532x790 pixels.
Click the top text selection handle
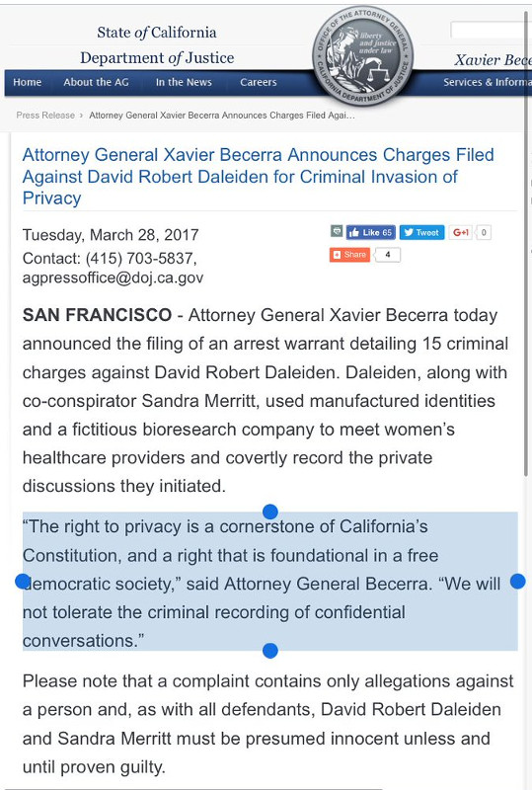tap(270, 512)
